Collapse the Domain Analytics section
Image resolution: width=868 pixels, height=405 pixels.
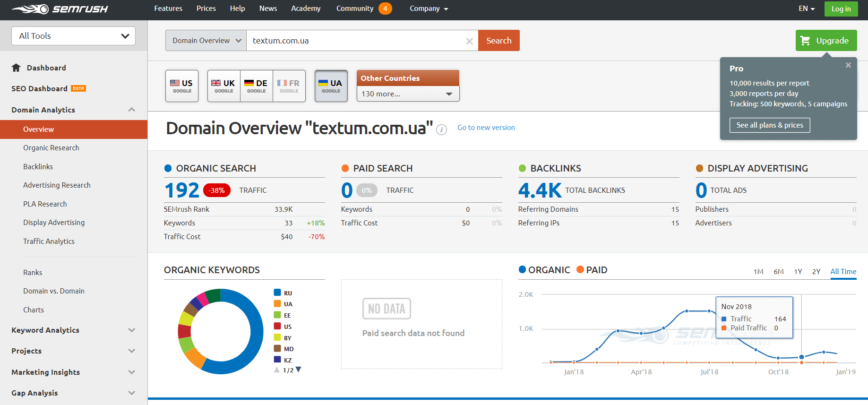[131, 110]
